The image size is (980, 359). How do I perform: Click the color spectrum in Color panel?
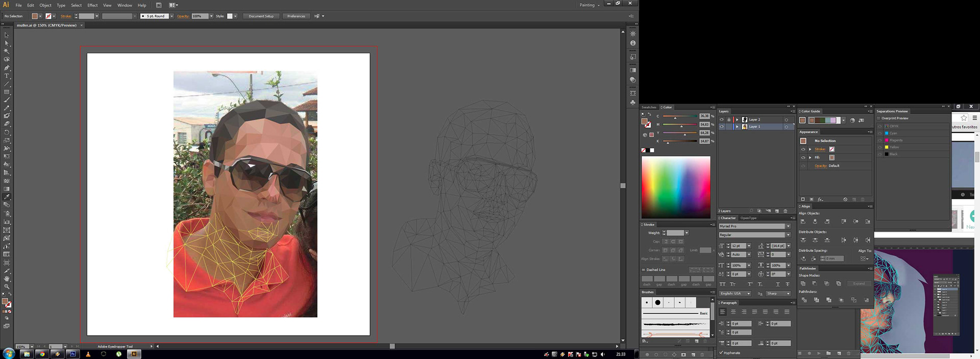676,187
